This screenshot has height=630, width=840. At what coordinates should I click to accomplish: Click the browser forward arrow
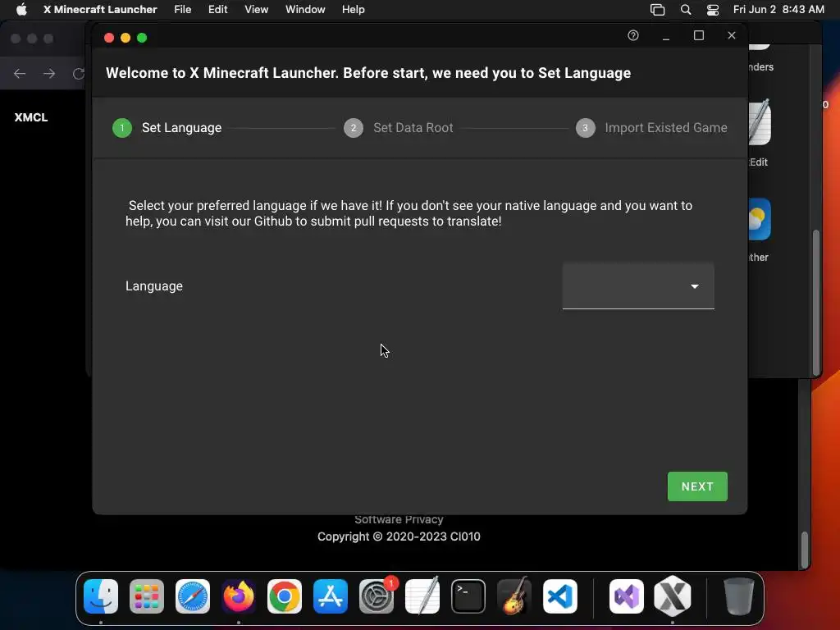pos(49,73)
